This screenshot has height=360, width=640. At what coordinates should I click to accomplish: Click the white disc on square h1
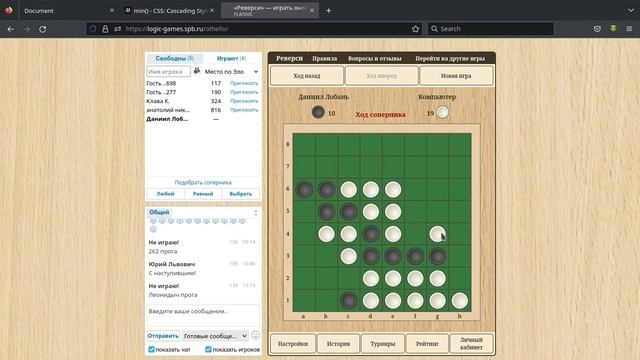tap(460, 301)
